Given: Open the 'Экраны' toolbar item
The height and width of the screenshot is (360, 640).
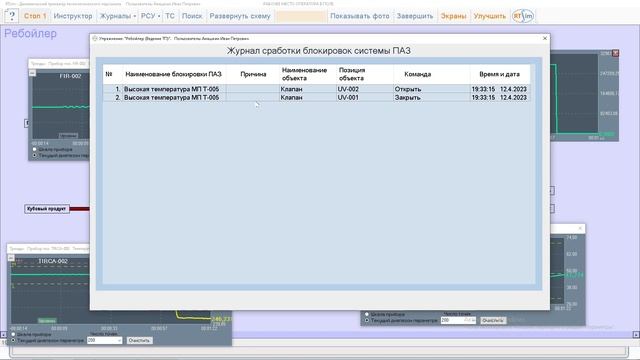Looking at the screenshot, I should 453,16.
